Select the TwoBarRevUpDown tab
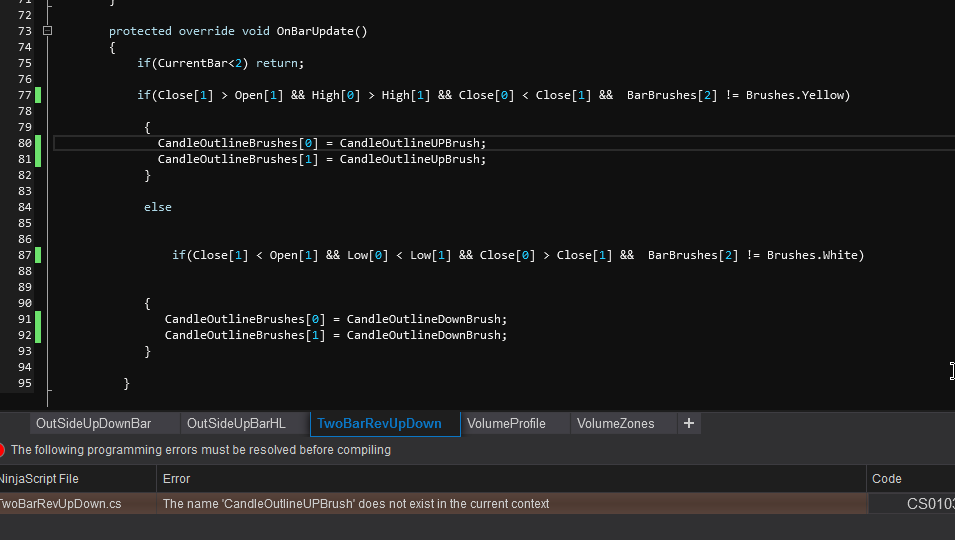 point(379,424)
